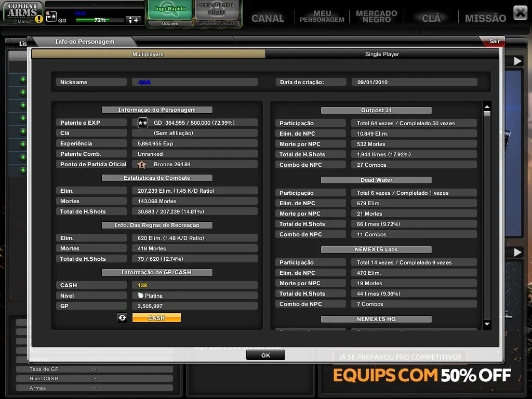Click the 72% experience progress bar

click(100, 20)
